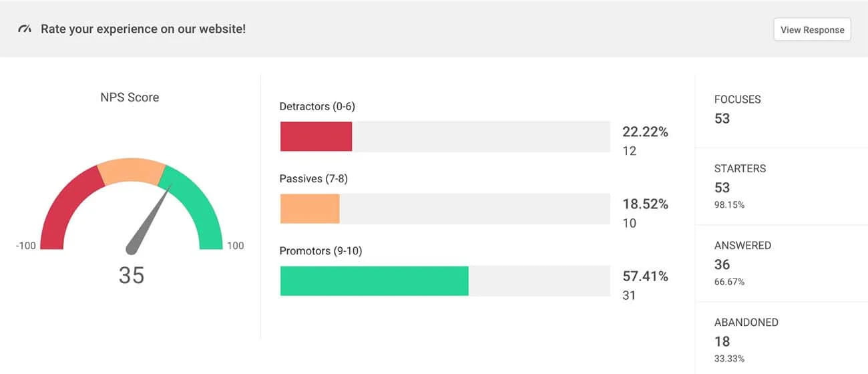This screenshot has height=374, width=868.
Task: Click the Passives (7-8) label
Action: (313, 178)
